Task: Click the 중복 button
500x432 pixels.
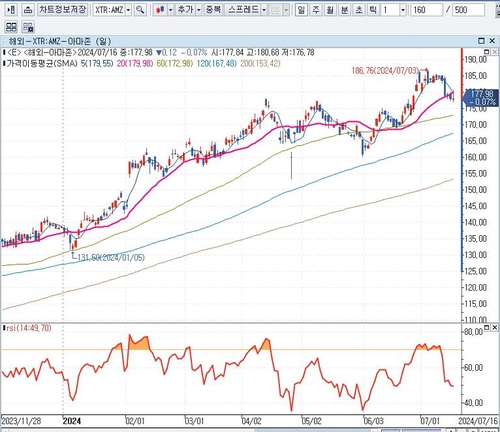Action: (214, 10)
